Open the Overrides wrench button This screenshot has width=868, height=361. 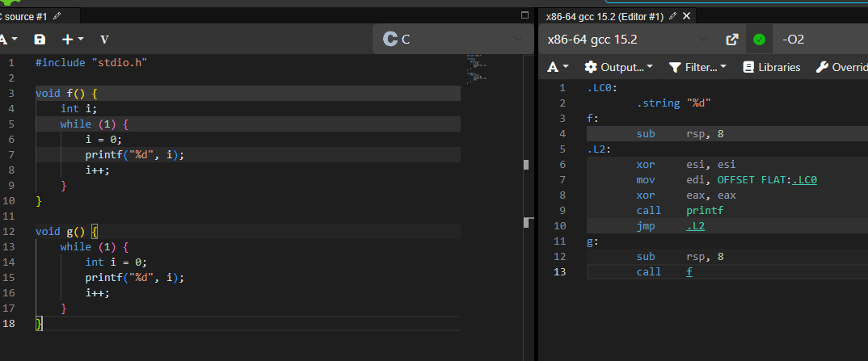coord(841,67)
